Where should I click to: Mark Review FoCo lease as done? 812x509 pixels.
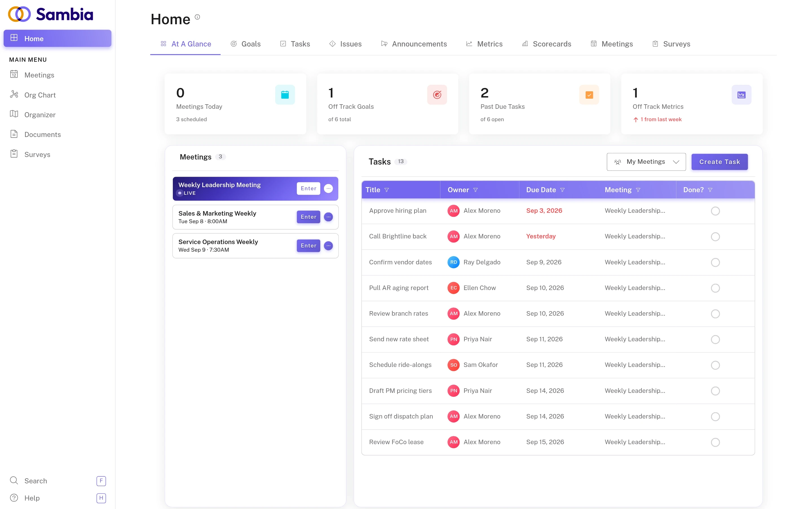tap(715, 442)
